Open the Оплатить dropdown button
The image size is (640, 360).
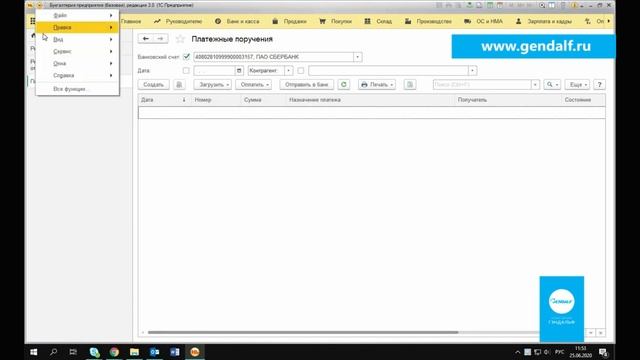pos(253,84)
